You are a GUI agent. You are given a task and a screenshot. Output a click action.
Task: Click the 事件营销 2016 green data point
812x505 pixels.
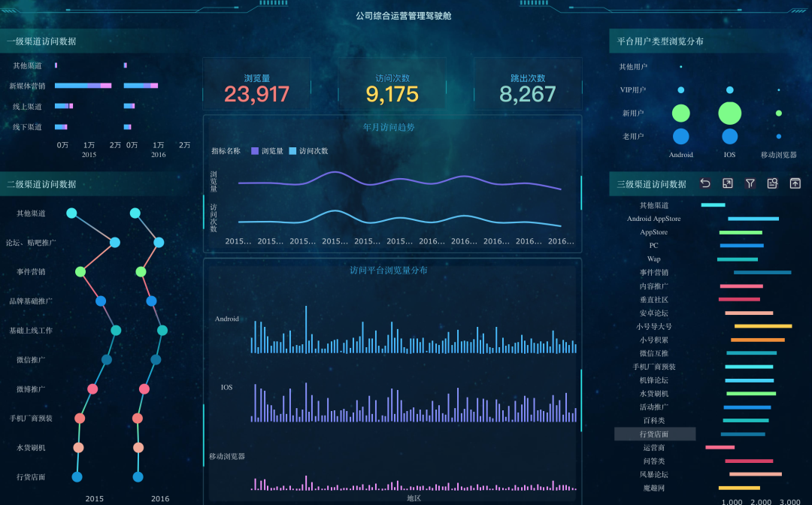(141, 271)
